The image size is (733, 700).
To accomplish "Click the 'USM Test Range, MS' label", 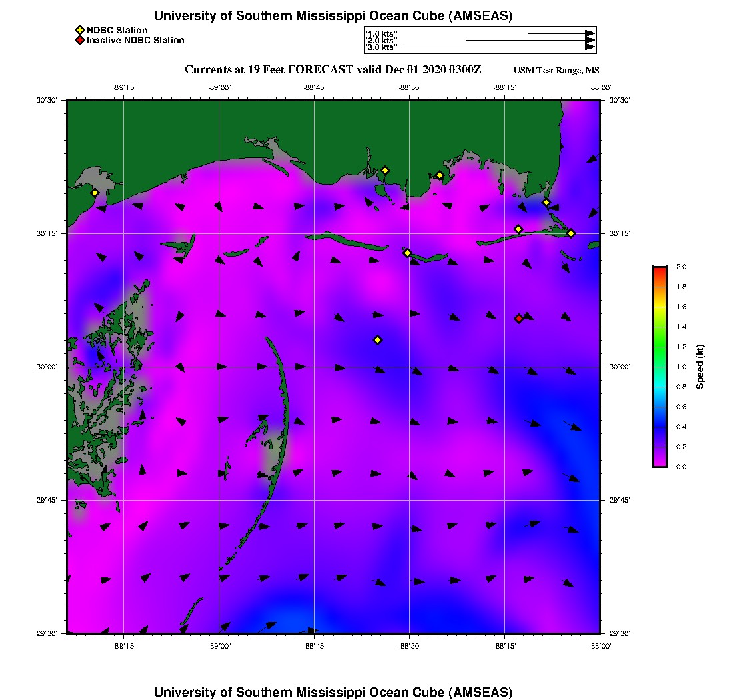I will (x=556, y=71).
